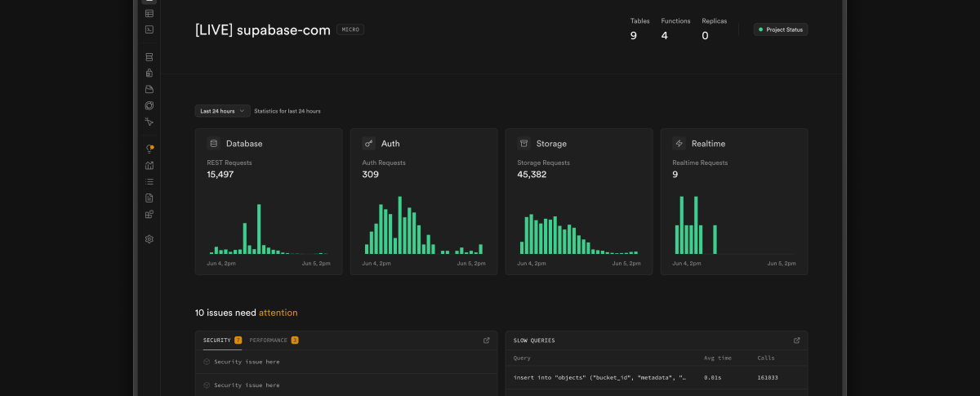The width and height of the screenshot is (980, 396).
Task: Click the Database card's cylinder icon
Action: pyautogui.click(x=214, y=143)
